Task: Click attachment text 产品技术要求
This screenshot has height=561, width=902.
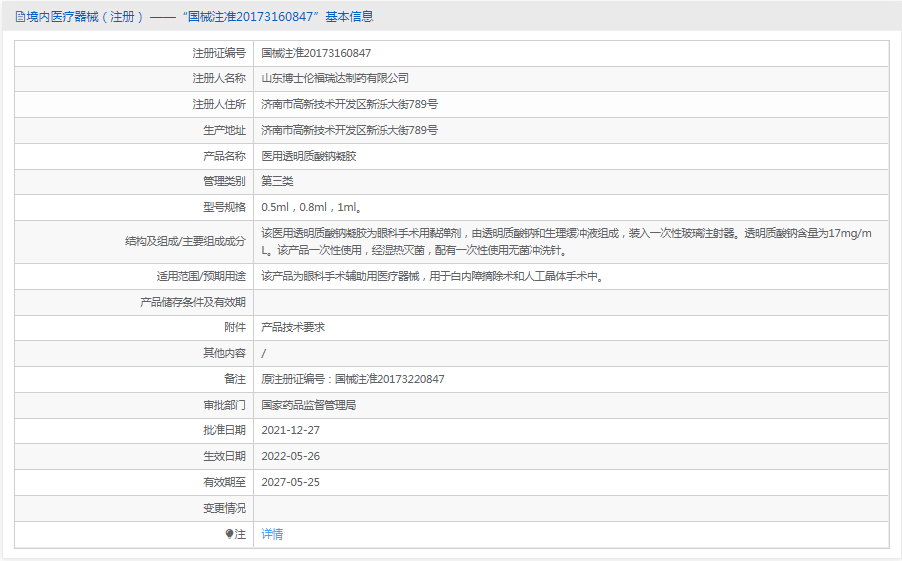Action: pyautogui.click(x=293, y=327)
